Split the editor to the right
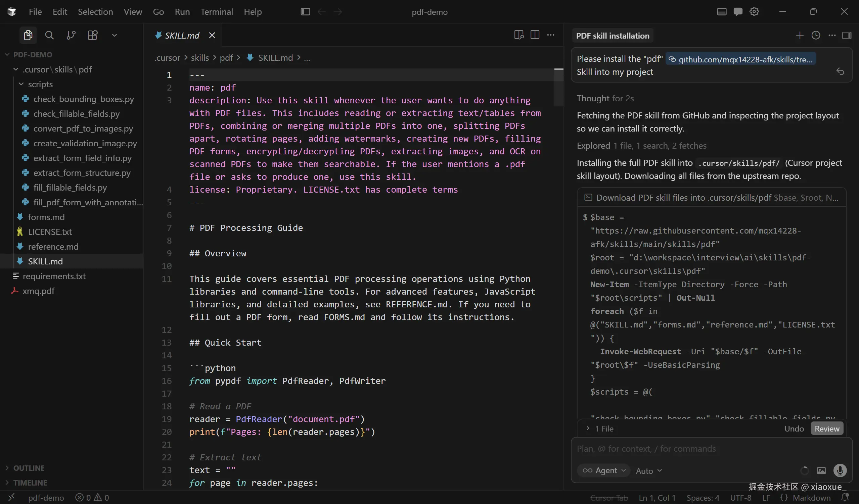 (x=535, y=35)
